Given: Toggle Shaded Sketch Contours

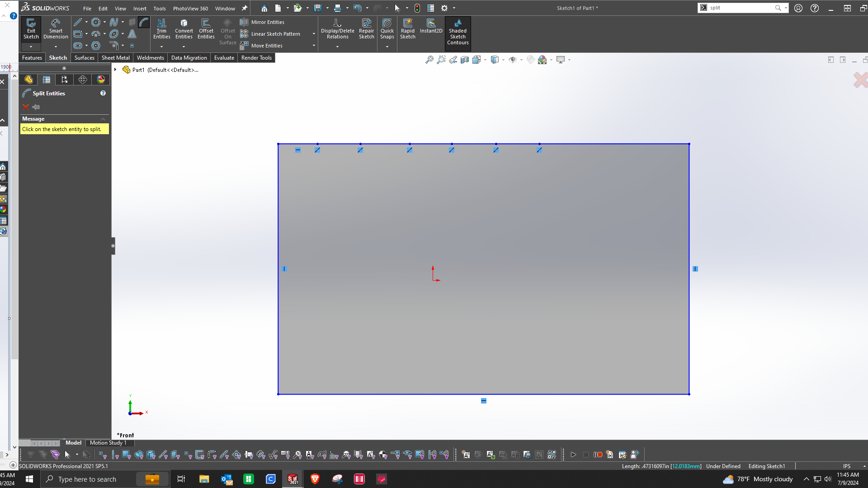Looking at the screenshot, I should click(458, 31).
